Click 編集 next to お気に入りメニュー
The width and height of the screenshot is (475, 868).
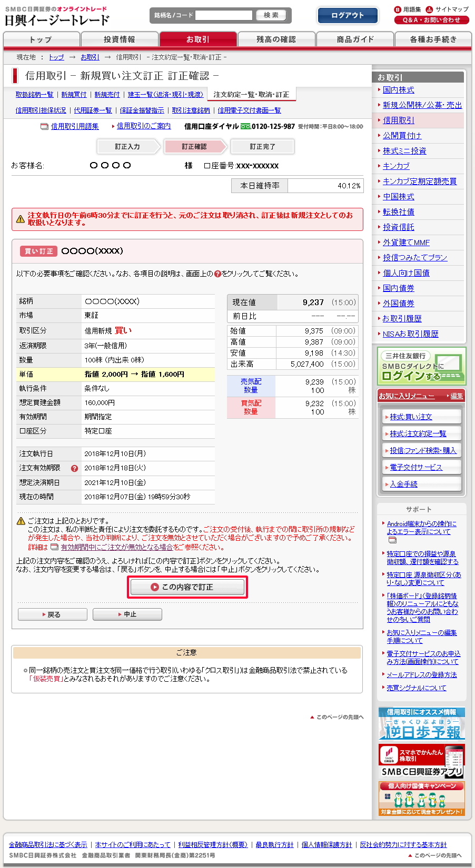click(x=457, y=396)
